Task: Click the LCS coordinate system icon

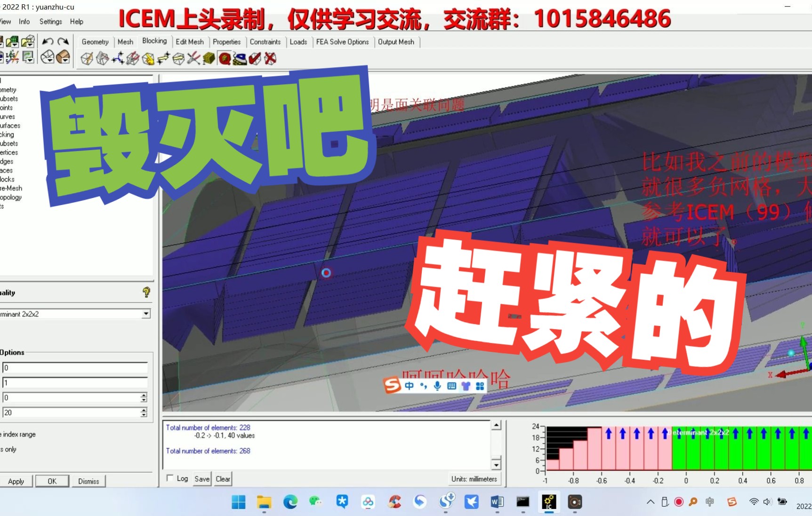Action: tap(12, 57)
